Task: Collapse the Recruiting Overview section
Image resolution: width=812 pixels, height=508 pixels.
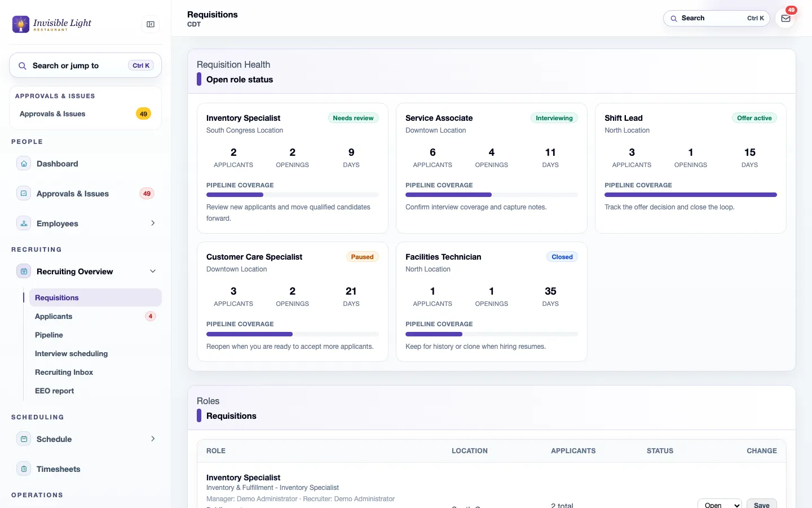Action: click(153, 271)
